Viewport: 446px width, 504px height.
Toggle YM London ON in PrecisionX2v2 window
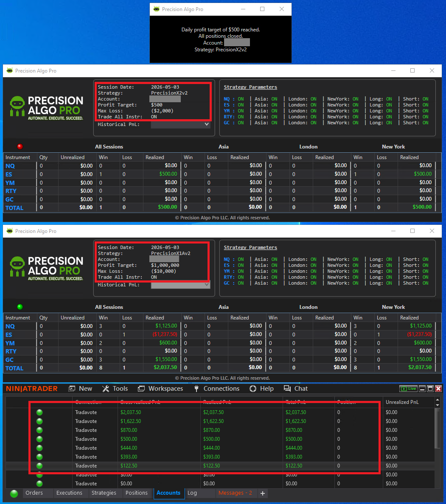(x=314, y=111)
